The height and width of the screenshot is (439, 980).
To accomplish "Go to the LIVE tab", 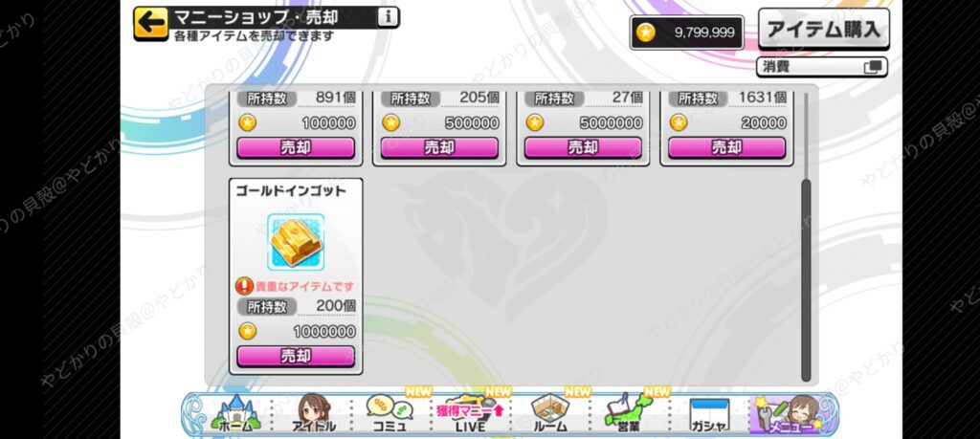I will 470,415.
